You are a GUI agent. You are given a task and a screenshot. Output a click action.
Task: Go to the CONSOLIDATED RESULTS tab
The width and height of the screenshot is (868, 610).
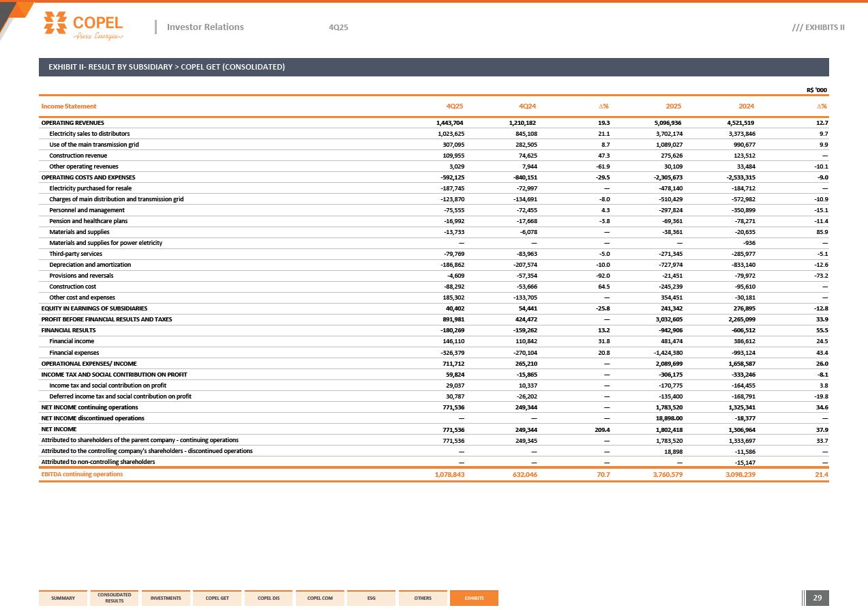[x=115, y=598]
